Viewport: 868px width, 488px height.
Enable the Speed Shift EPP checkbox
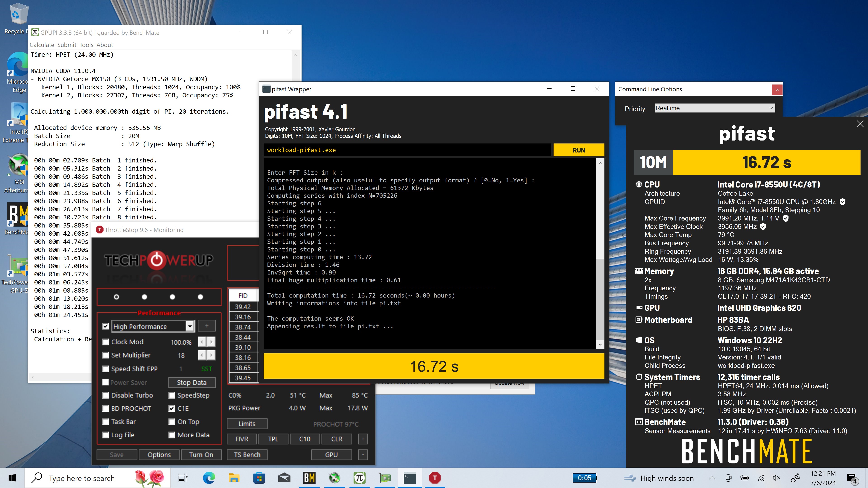click(x=106, y=369)
